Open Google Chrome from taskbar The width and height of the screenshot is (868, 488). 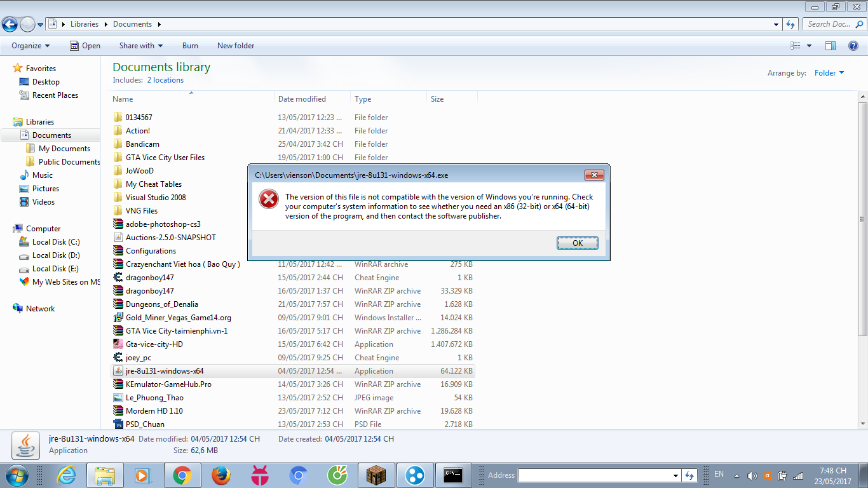pyautogui.click(x=182, y=475)
